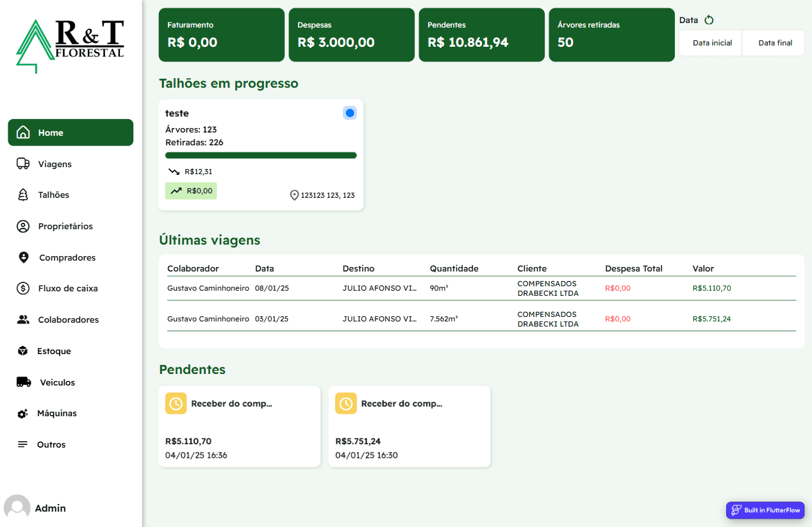Viewport: 812px width, 527px height.
Task: Click the upward trend icon beside R$0,00
Action: 176,191
